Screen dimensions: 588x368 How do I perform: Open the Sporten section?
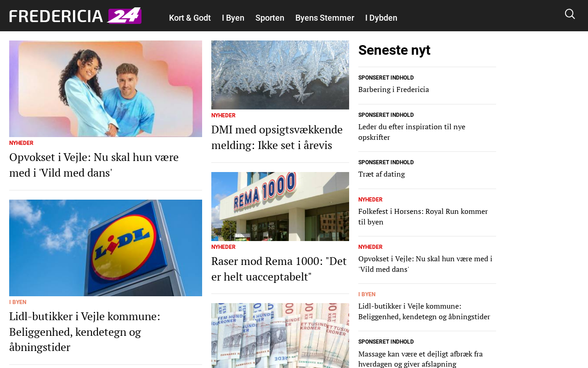click(270, 18)
